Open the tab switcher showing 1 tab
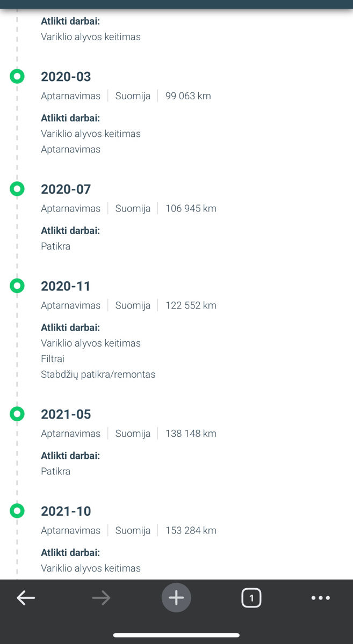Image resolution: width=353 pixels, height=644 pixels. pyautogui.click(x=251, y=598)
